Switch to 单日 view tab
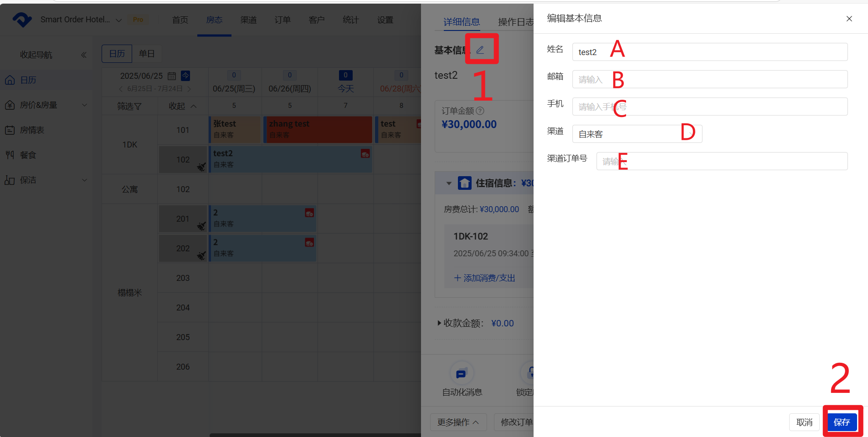This screenshot has height=437, width=868. pyautogui.click(x=147, y=54)
